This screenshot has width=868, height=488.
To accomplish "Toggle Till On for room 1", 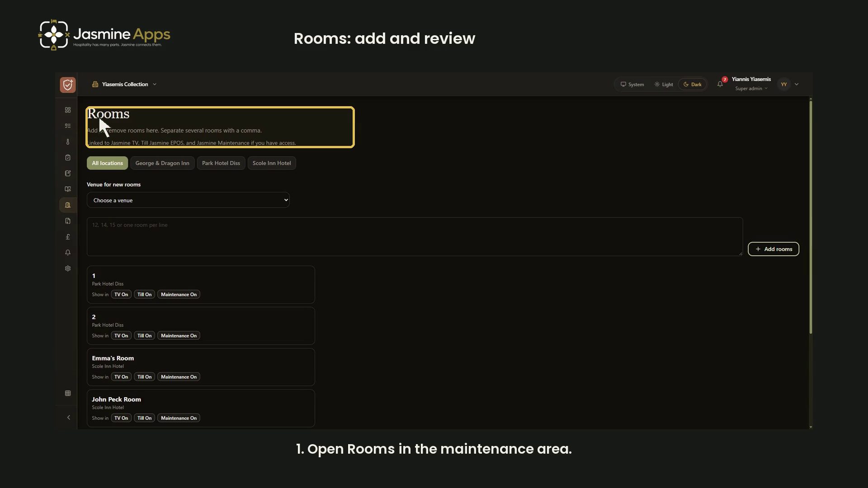I will coord(145,294).
